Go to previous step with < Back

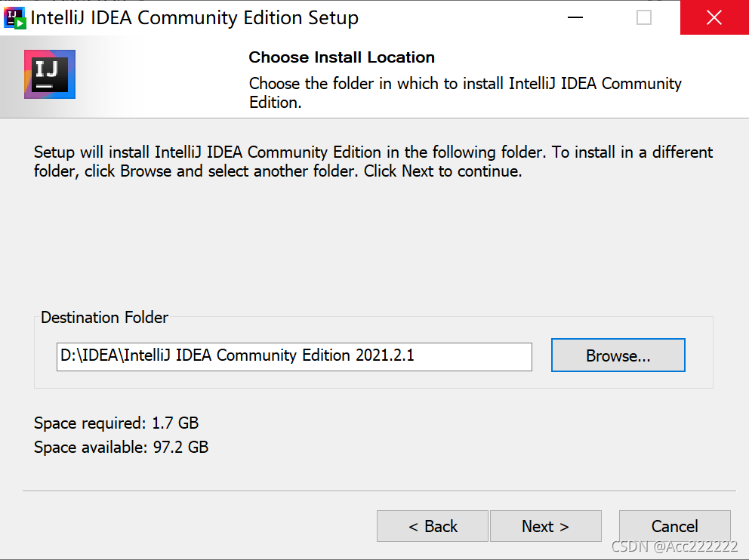433,526
